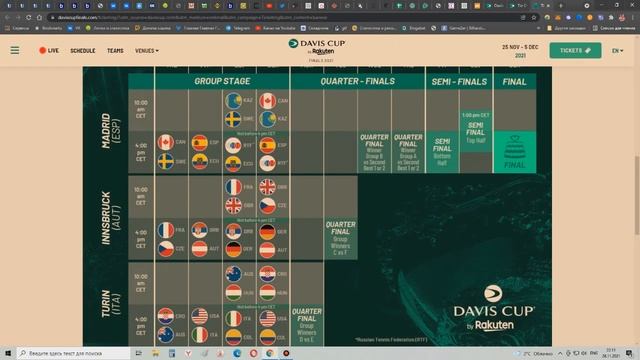Open a new browser tab with plus

[x=560, y=6]
